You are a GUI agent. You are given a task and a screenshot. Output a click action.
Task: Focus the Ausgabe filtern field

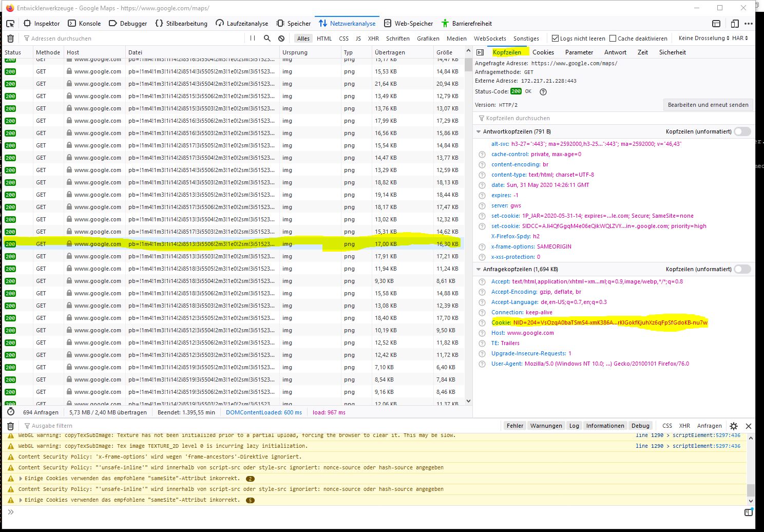(262, 426)
